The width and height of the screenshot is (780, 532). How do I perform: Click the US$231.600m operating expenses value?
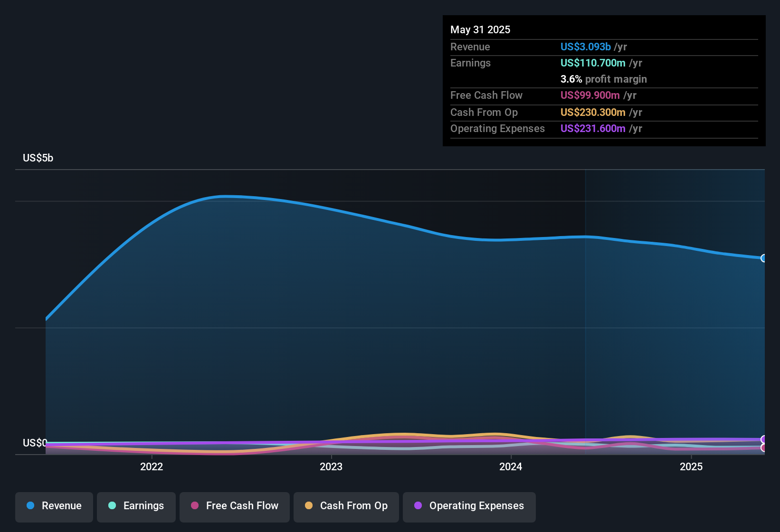593,128
